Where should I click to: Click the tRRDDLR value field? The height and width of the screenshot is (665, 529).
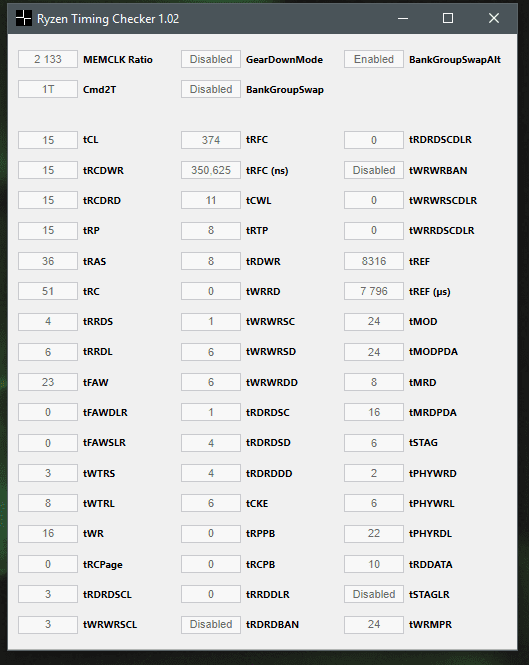pyautogui.click(x=211, y=594)
